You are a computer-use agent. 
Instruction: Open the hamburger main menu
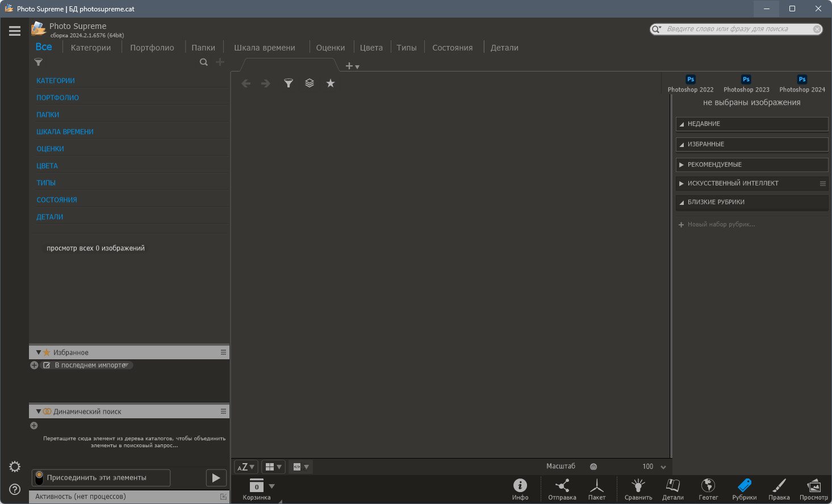pos(15,31)
